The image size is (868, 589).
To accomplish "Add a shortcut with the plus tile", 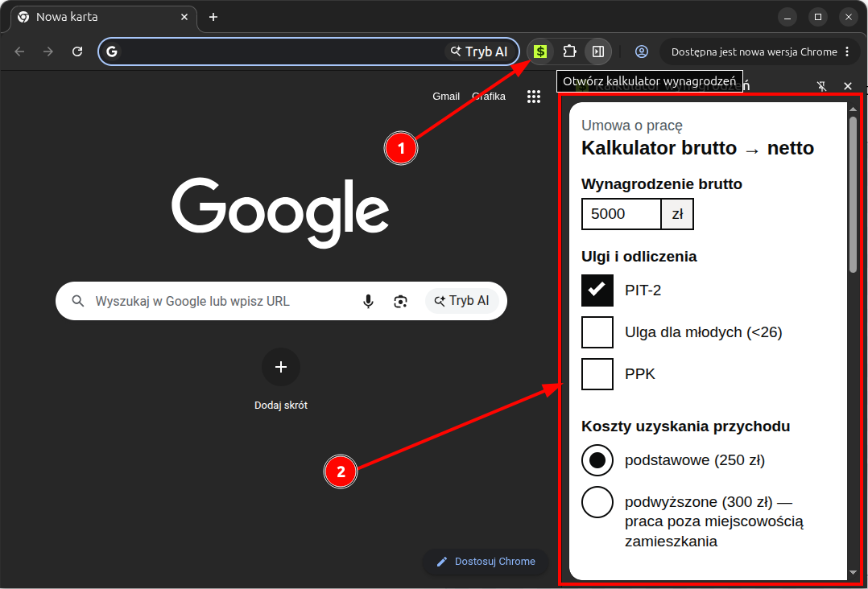I will point(281,367).
